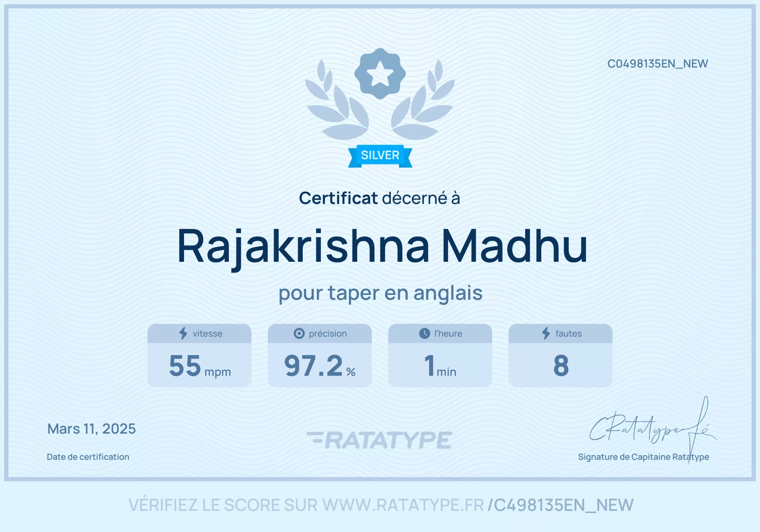Click the /C498135EN_NEW code in footer
Screen dimensions: 760x532
(x=561, y=505)
